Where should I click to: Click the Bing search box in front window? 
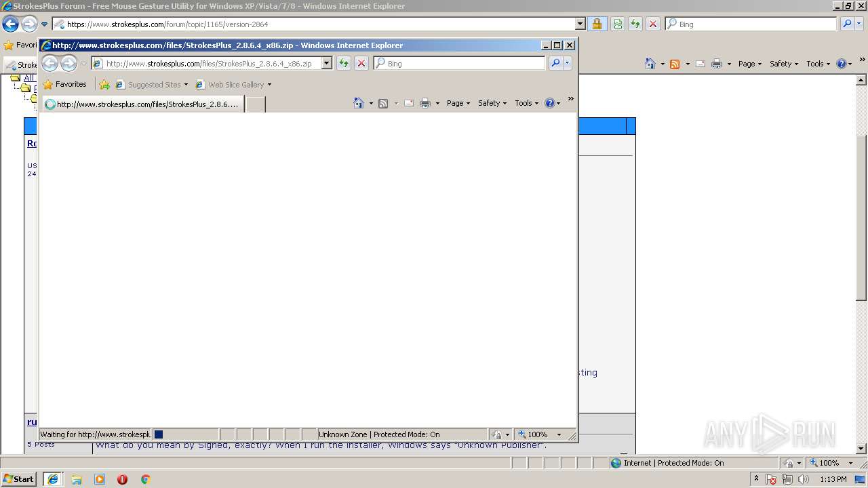[x=459, y=63]
